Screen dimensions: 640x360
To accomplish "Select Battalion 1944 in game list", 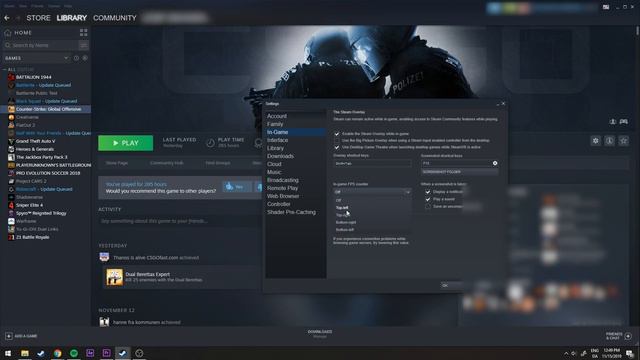I will click(x=33, y=77).
